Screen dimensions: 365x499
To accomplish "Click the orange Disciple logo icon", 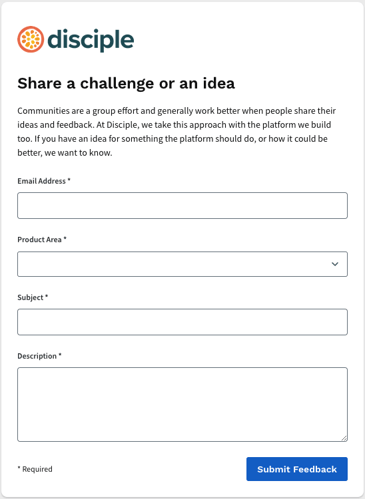I will click(30, 39).
